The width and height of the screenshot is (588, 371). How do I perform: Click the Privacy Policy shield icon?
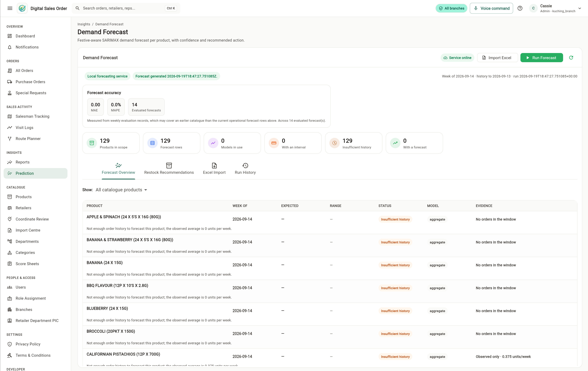[x=10, y=344]
